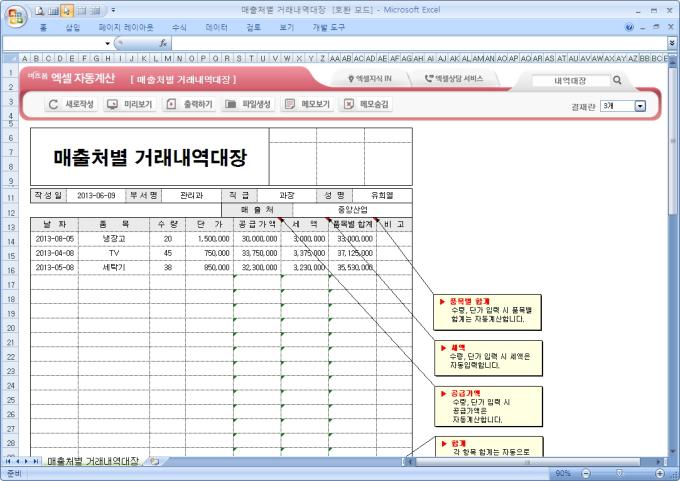Click the 새로작성 refresh button

72,104
